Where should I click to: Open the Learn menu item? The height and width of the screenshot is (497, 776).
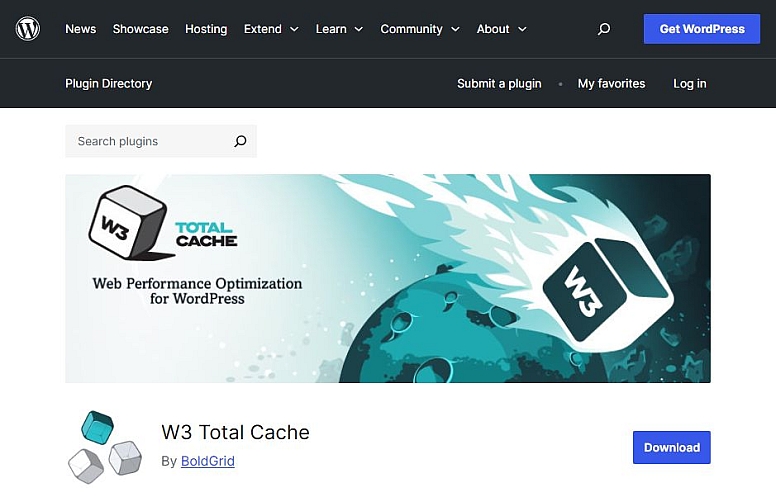[x=331, y=29]
